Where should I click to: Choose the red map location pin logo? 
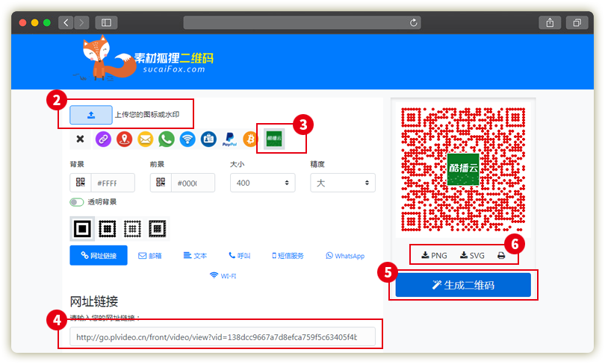tap(124, 139)
